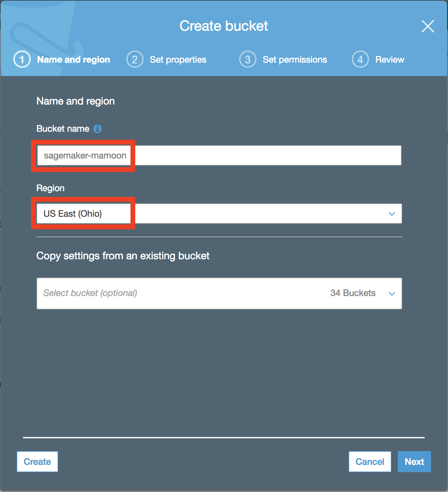Go to the Review step
The width and height of the screenshot is (448, 492).
390,60
